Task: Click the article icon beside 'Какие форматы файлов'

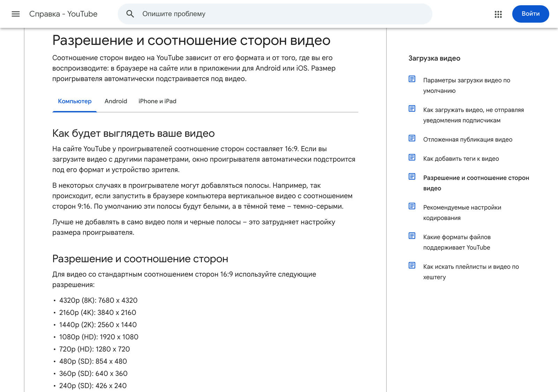Action: click(412, 236)
